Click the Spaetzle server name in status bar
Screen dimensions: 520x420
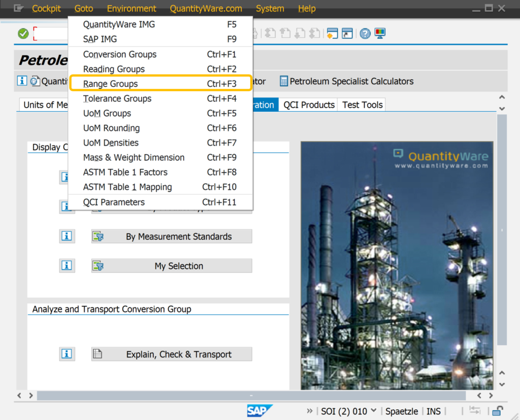tap(402, 411)
